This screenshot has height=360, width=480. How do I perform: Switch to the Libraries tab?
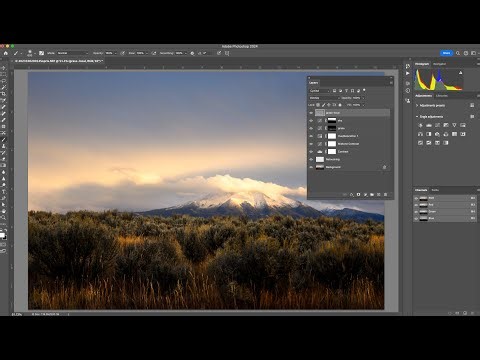coord(442,96)
